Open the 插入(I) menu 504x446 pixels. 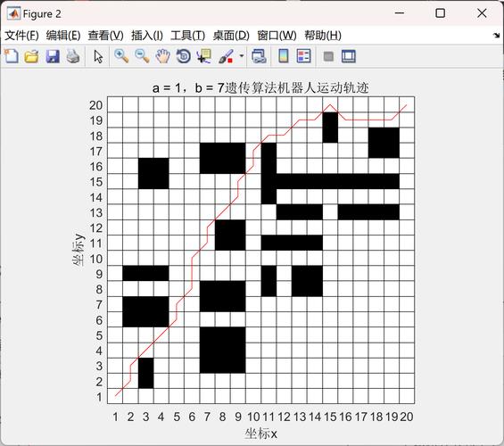point(147,36)
